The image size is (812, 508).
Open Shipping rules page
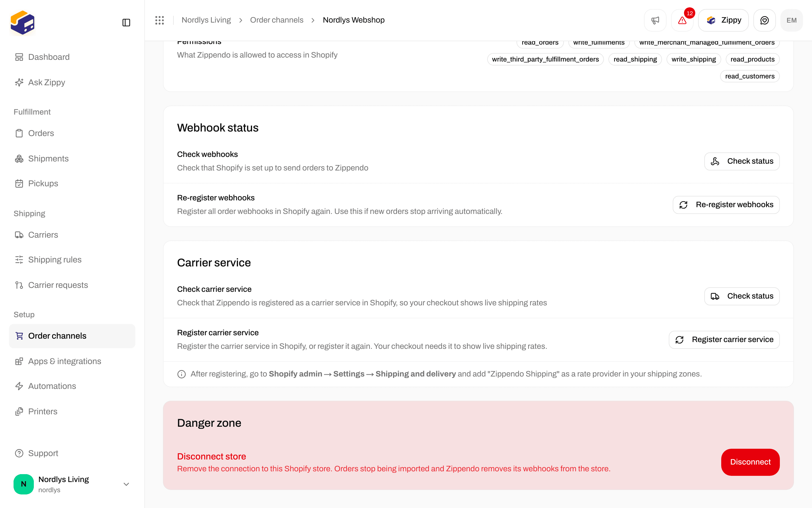click(72, 260)
